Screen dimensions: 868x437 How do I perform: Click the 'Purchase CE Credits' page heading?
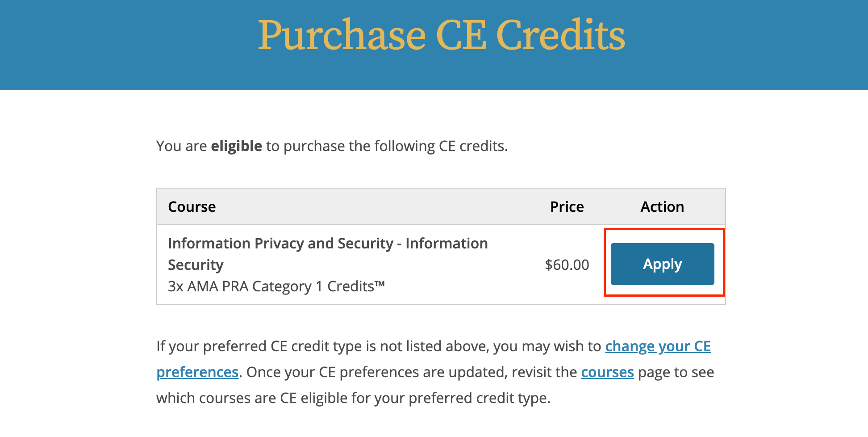[442, 35]
